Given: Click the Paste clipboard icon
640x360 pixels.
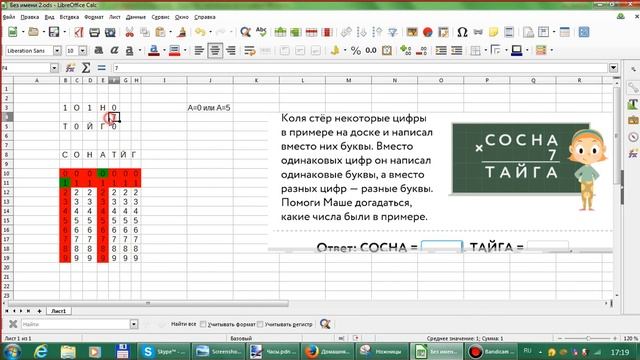Looking at the screenshot, I should coord(160,32).
